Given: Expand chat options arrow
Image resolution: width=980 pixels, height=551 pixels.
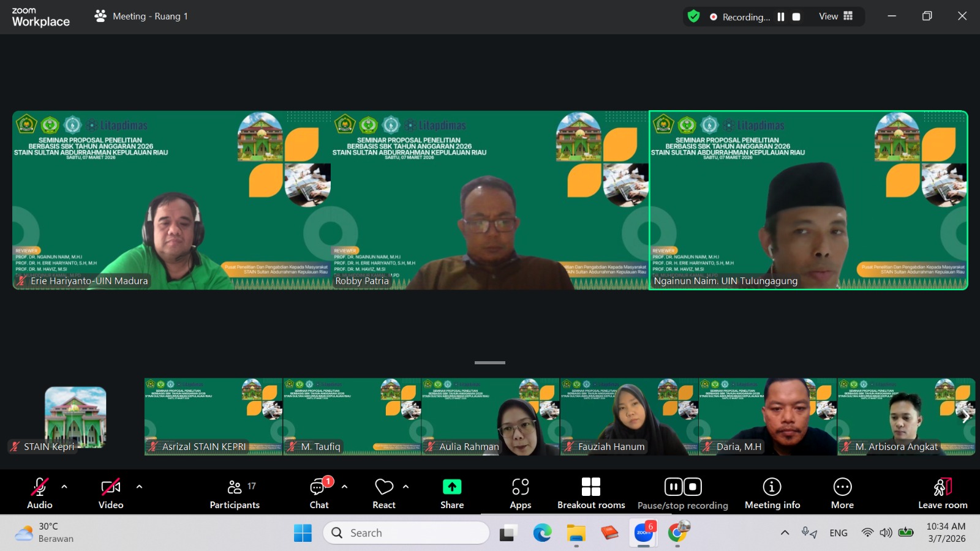Looking at the screenshot, I should (344, 487).
